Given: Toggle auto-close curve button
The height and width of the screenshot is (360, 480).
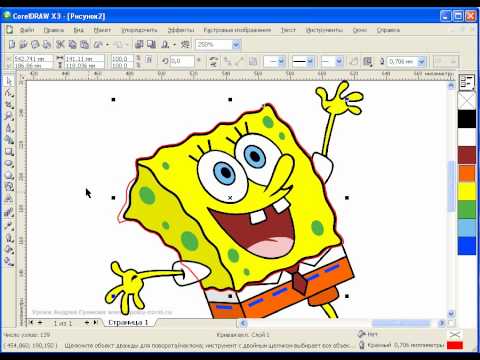Looking at the screenshot, I should (x=354, y=61).
